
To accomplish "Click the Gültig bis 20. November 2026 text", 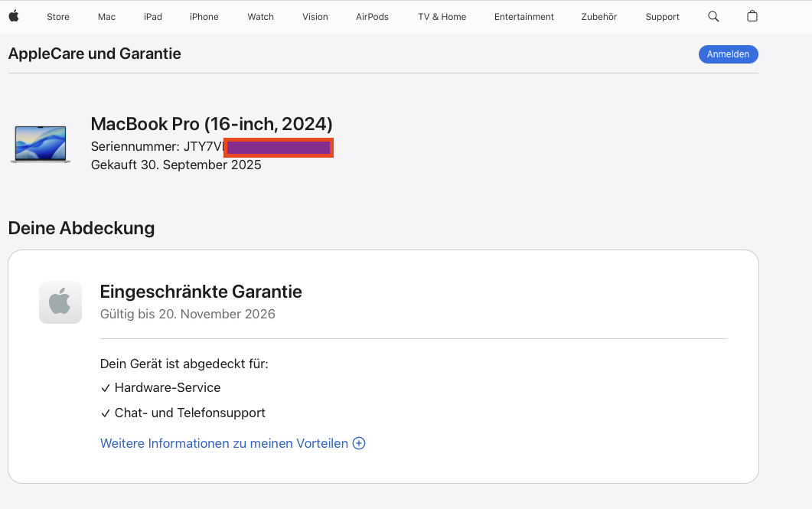I will pyautogui.click(x=188, y=314).
